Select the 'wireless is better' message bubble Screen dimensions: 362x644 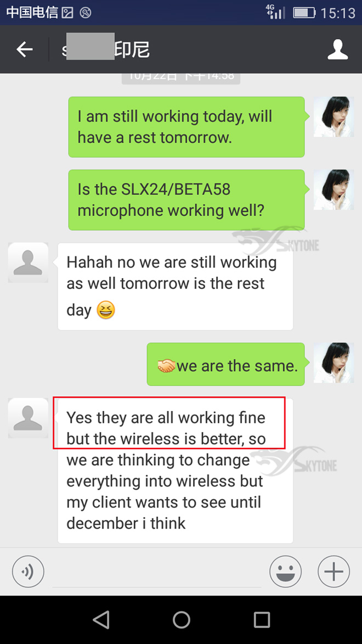(x=176, y=471)
